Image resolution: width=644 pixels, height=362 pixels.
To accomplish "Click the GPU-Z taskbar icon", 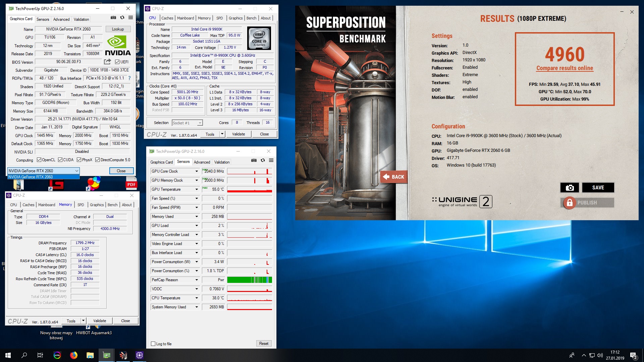I will click(107, 355).
